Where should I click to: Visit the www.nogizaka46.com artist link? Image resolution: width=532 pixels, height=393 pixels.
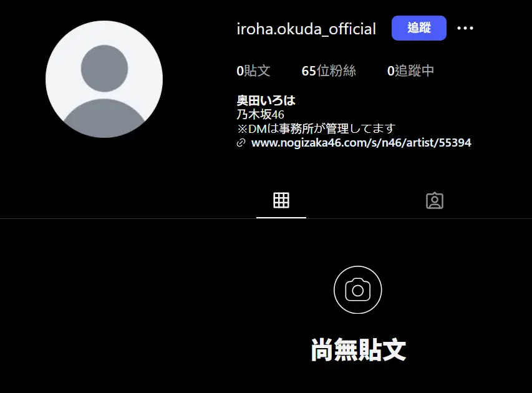point(361,142)
